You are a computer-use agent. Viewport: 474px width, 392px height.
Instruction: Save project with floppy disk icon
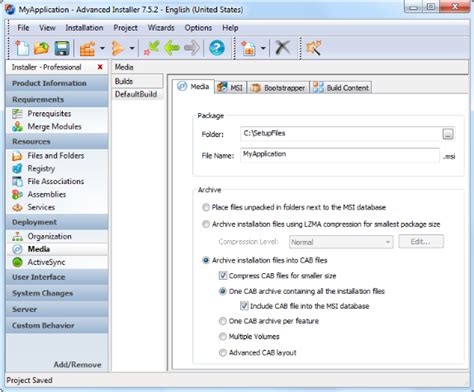[62, 48]
